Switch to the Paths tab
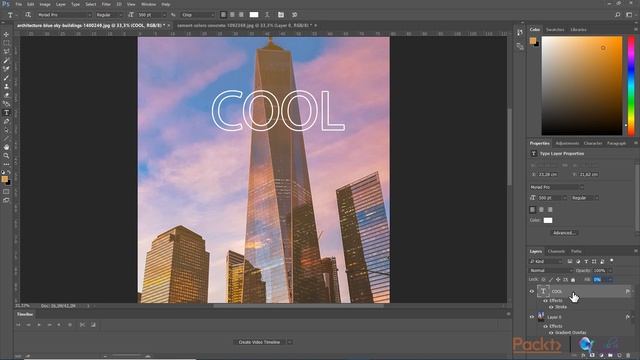 [x=576, y=251]
